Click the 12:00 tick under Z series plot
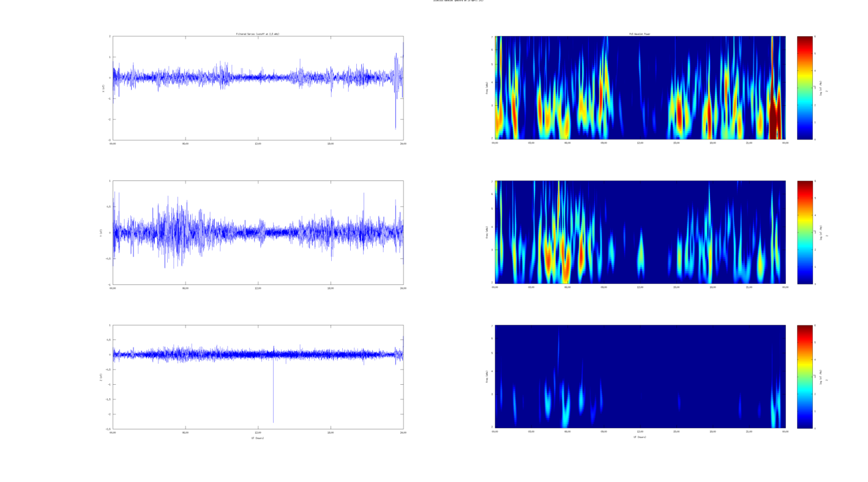The width and height of the screenshot is (868, 482). [258, 432]
